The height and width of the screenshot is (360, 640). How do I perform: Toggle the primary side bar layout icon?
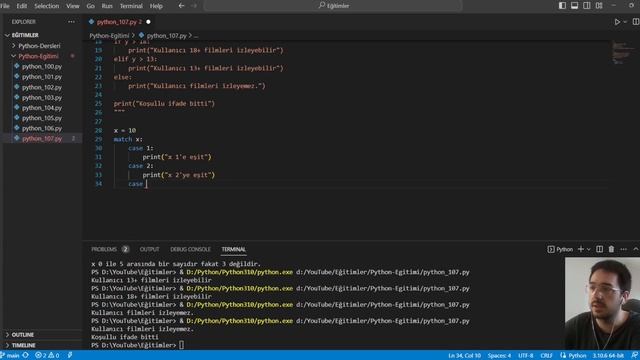[x=562, y=6]
